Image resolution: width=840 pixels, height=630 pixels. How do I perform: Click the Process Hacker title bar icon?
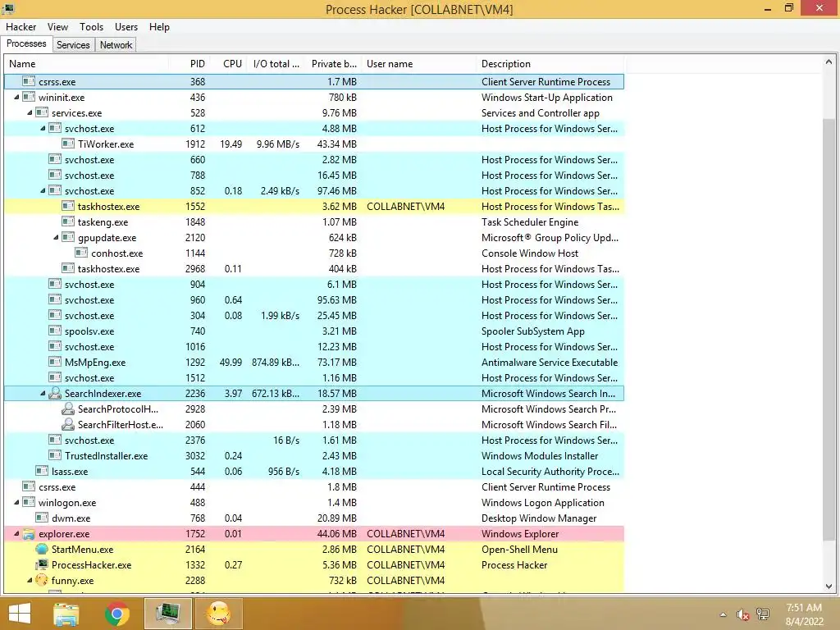[8, 8]
